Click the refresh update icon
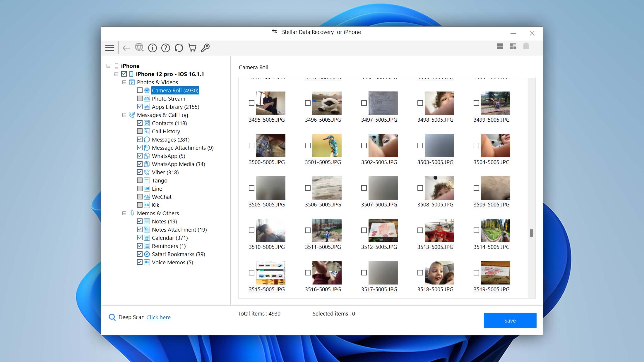Image resolution: width=644 pixels, height=362 pixels. point(179,48)
